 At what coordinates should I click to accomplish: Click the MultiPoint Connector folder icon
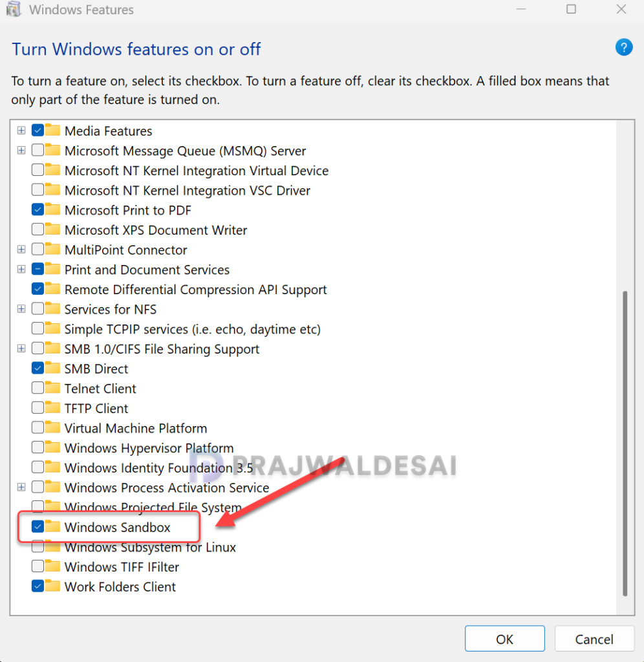[x=53, y=249]
